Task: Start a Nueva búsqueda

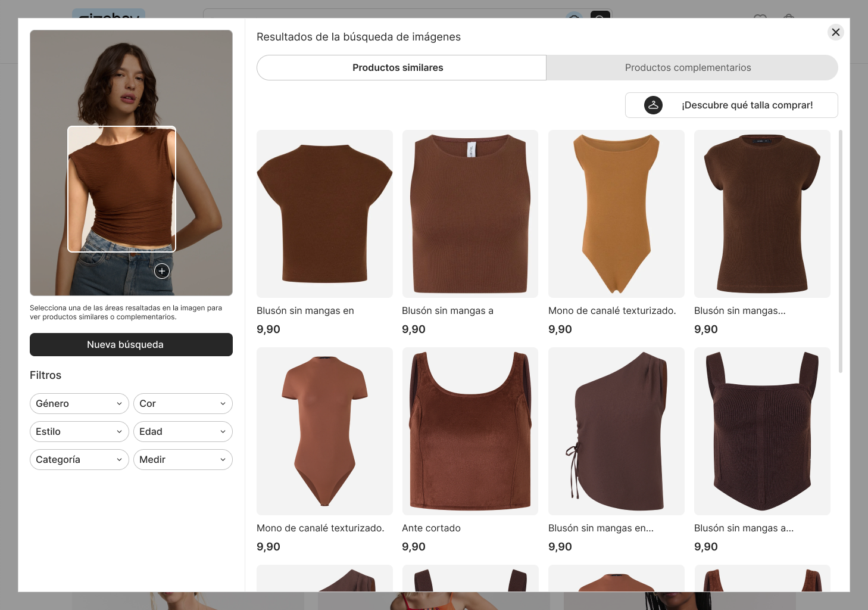Action: 131,345
